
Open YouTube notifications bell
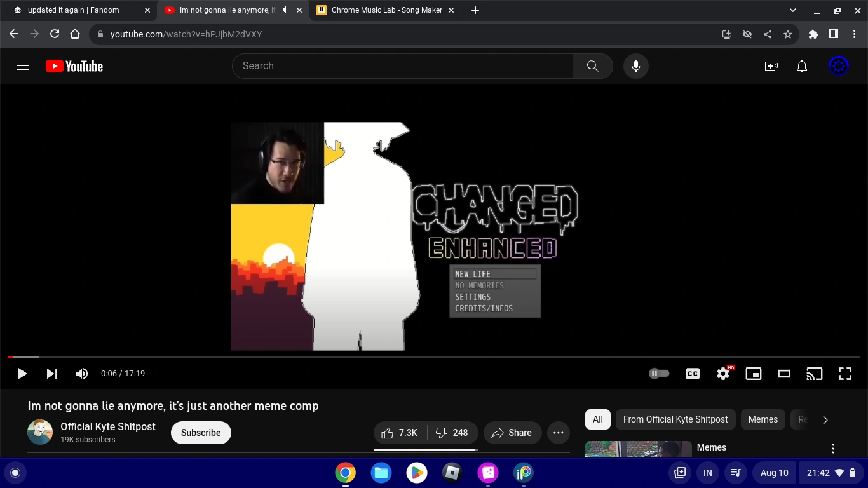coord(801,65)
